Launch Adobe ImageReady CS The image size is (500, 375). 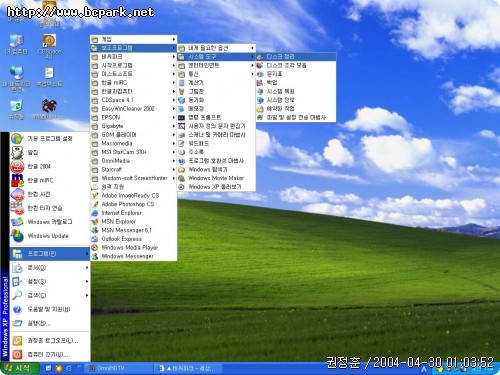134,195
